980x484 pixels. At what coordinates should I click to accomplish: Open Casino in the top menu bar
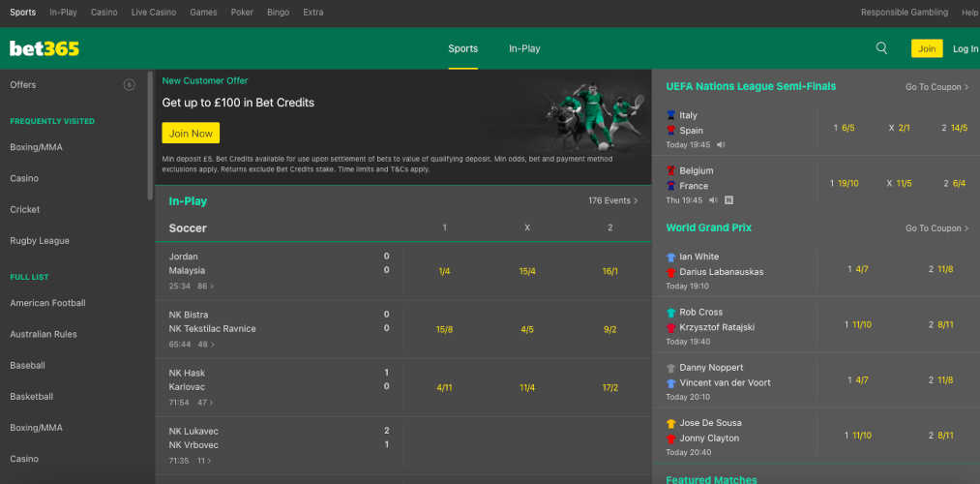point(104,12)
